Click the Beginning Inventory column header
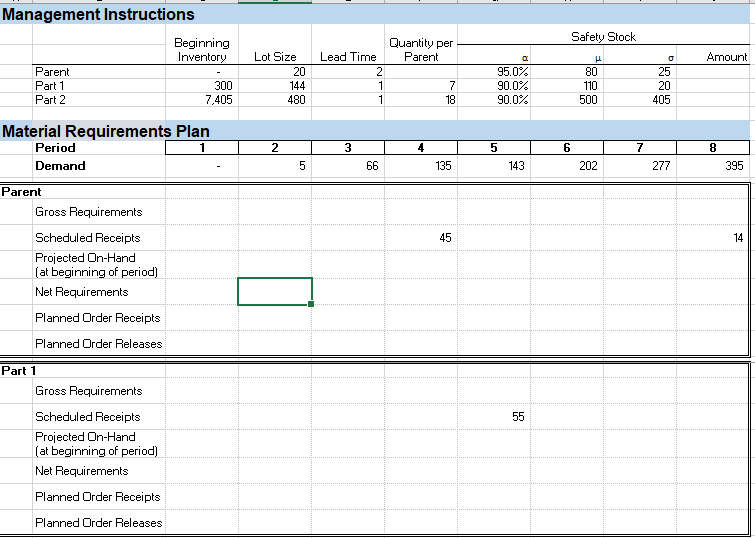Image resolution: width=755 pixels, height=538 pixels. 202,50
